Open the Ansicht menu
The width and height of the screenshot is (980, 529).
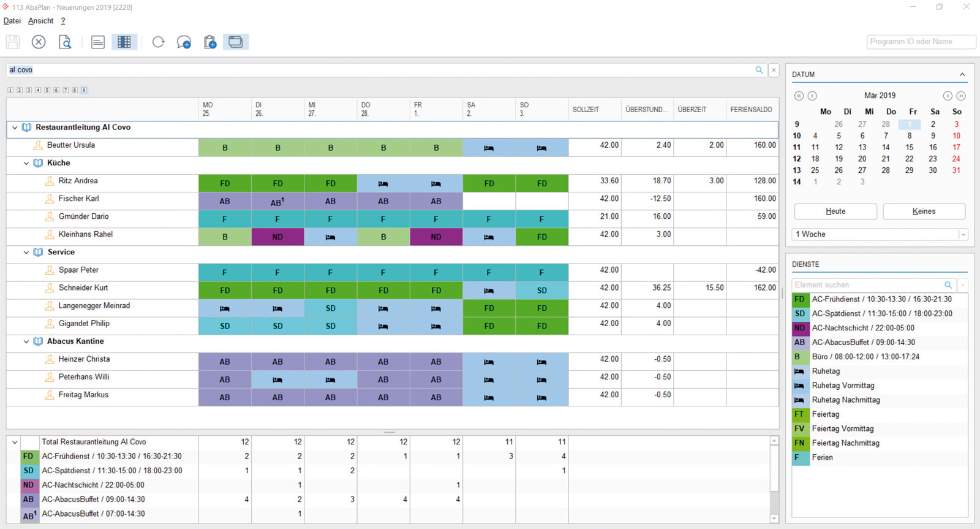(40, 21)
